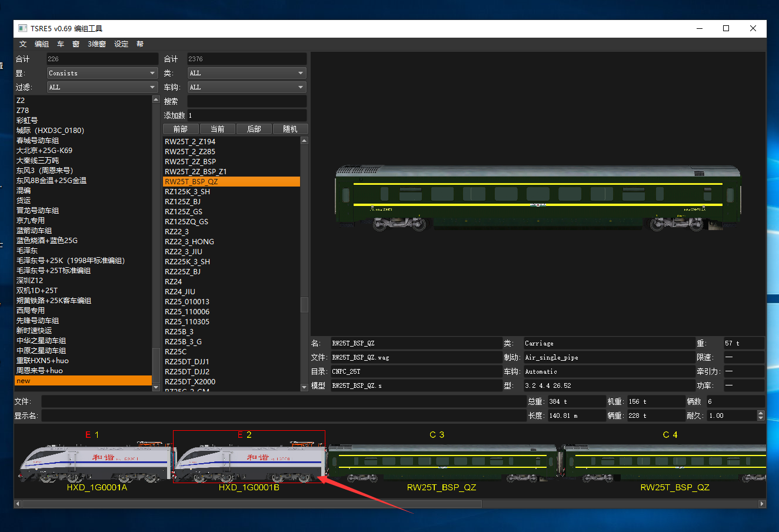Open the 帮 menu

pos(140,44)
